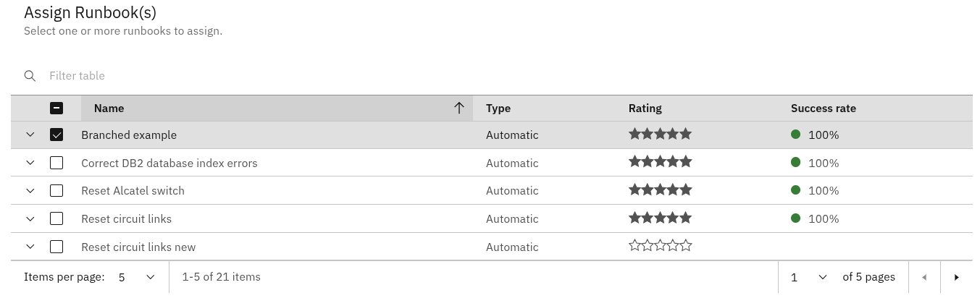Click empty star rating for Reset circuit links new
Image resolution: width=980 pixels, height=298 pixels.
click(660, 246)
